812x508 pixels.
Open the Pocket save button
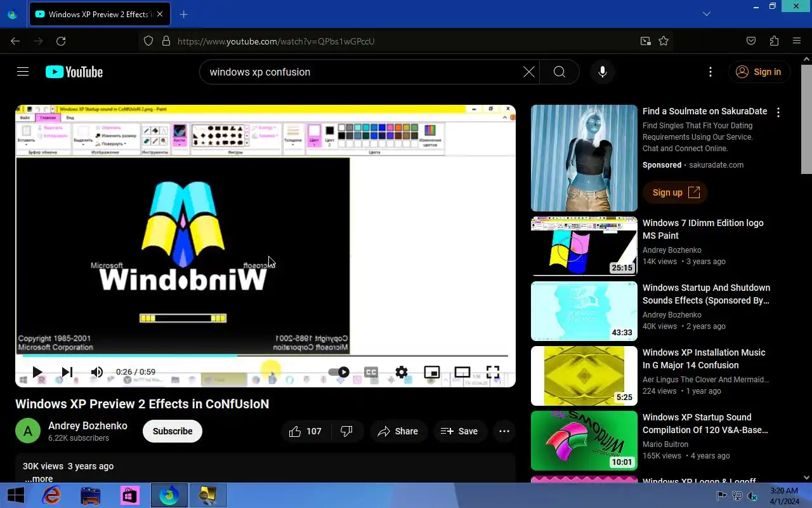(x=751, y=41)
